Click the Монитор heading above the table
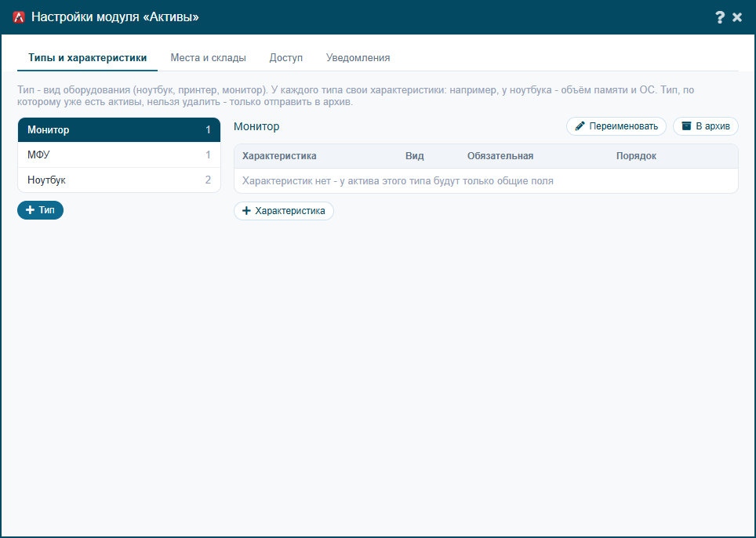This screenshot has width=756, height=538. click(256, 126)
